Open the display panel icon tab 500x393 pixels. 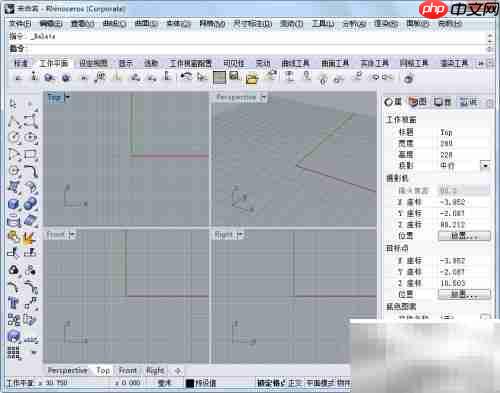pyautogui.click(x=443, y=102)
